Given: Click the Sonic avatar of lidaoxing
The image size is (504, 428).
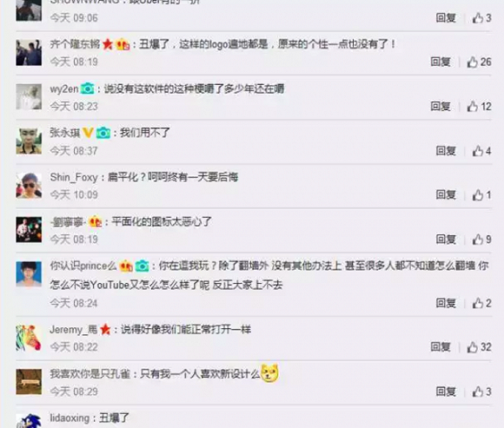Looking at the screenshot, I should (x=29, y=420).
